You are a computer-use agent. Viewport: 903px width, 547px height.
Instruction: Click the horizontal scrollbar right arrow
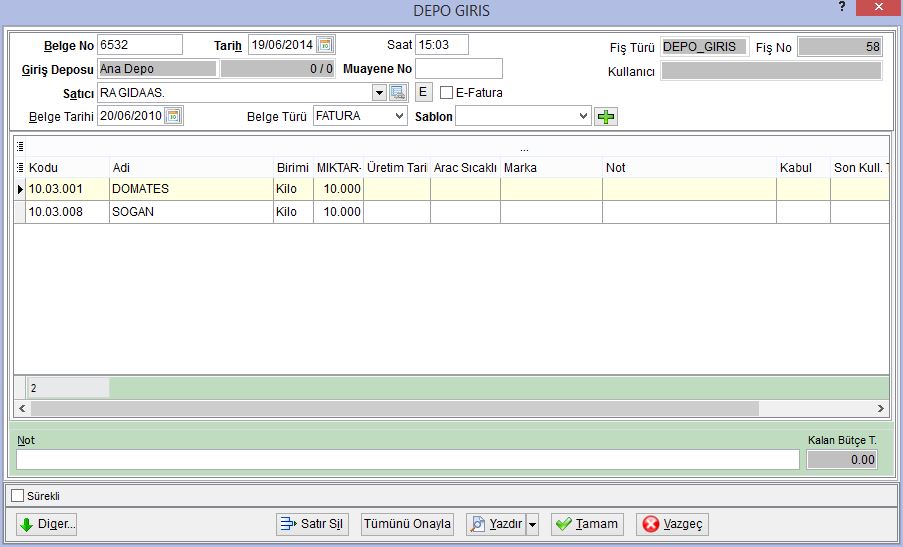[x=881, y=408]
